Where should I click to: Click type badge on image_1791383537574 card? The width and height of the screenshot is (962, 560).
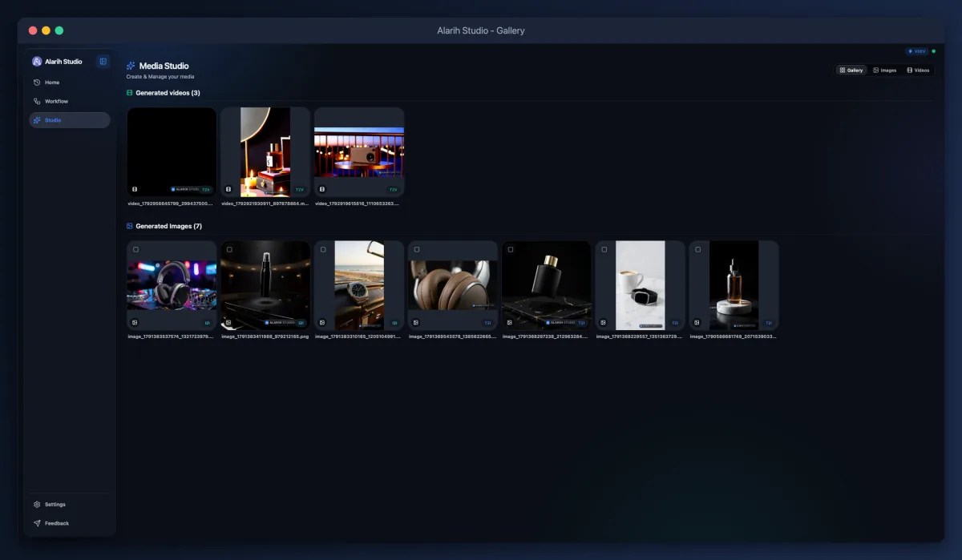207,323
